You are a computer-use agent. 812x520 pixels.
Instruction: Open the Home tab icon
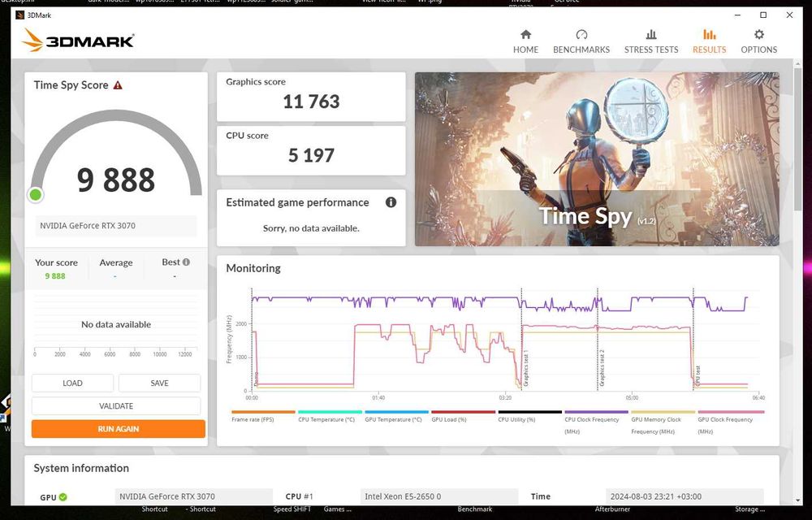click(525, 35)
